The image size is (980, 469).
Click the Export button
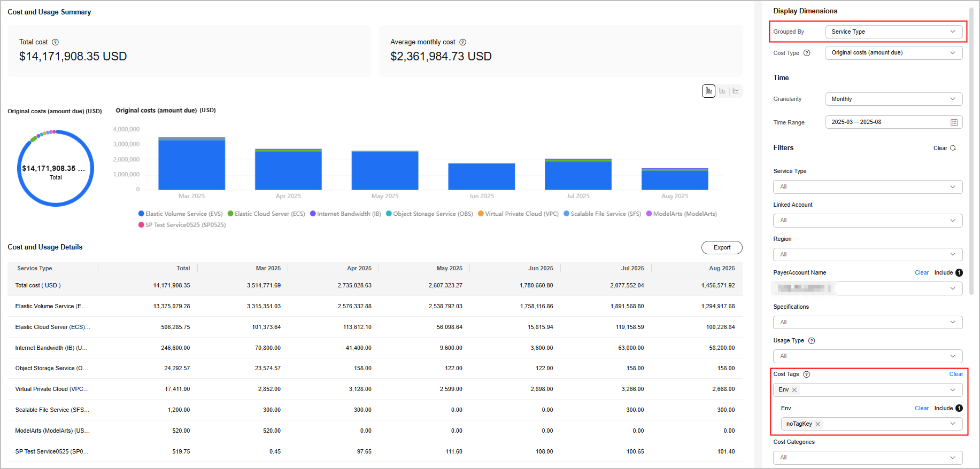click(x=722, y=248)
